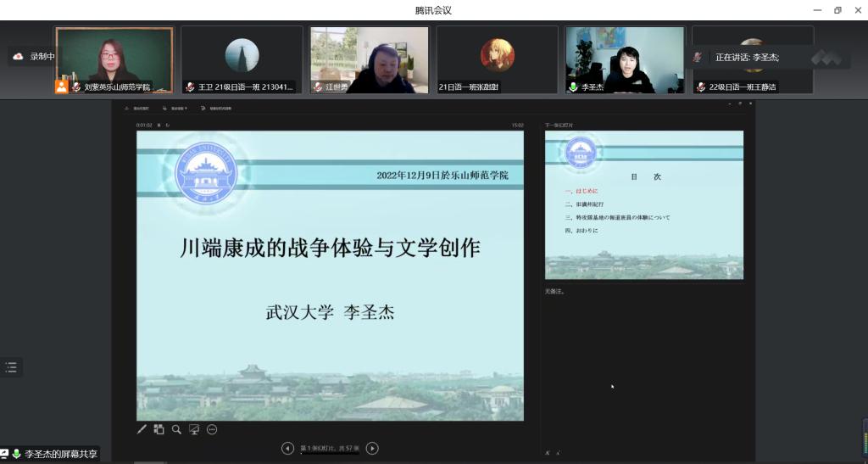
Task: Advance to the next slide arrow
Action: 372,448
